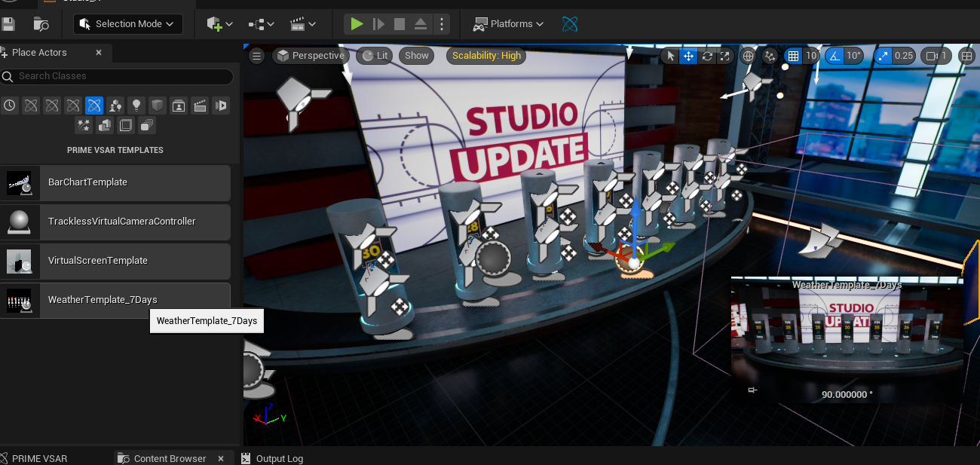Switch to the Content Browser tab
Image resolution: width=980 pixels, height=465 pixels.
coord(169,458)
